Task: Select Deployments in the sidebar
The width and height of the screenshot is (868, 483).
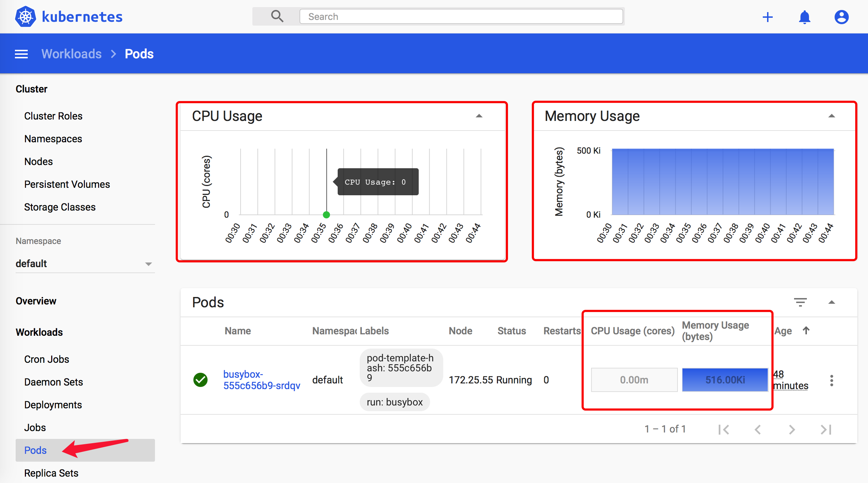Action: click(53, 405)
